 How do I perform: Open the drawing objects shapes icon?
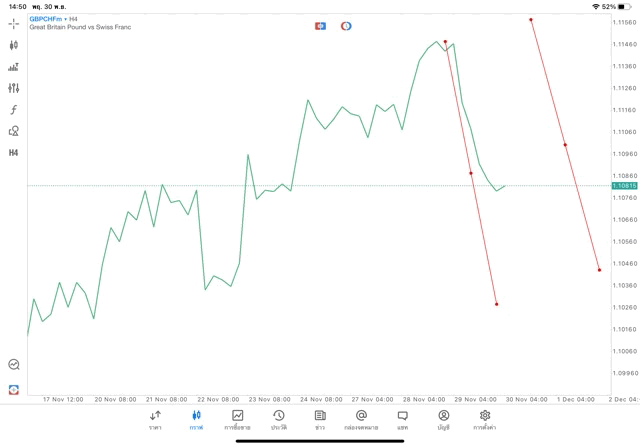14,131
